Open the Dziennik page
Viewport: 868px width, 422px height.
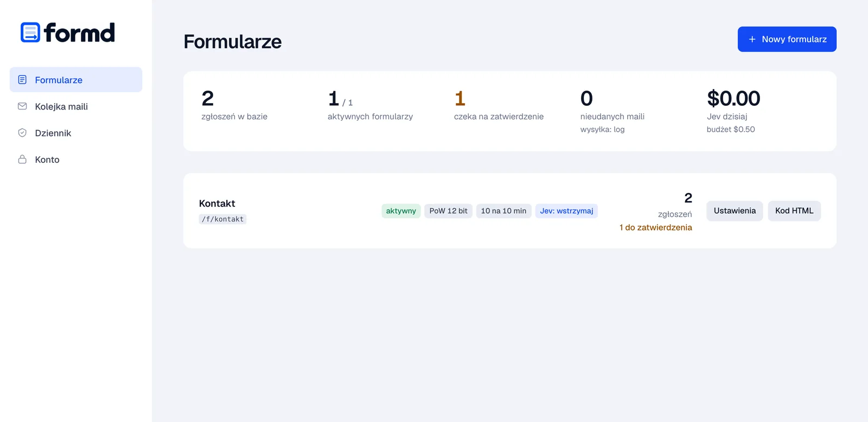pyautogui.click(x=76, y=133)
